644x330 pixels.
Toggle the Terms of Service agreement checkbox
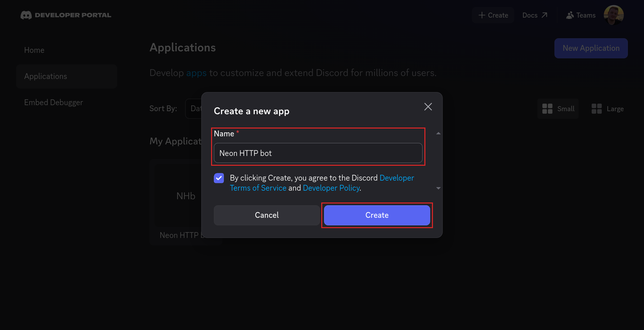click(x=219, y=178)
